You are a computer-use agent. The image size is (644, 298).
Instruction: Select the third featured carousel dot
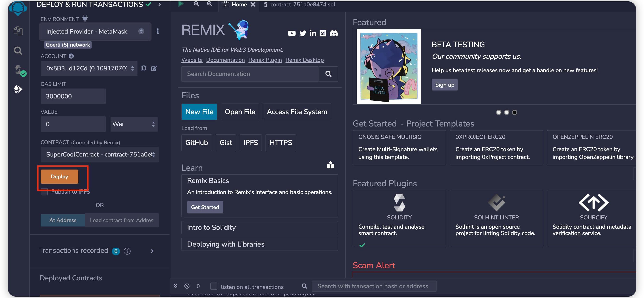pos(514,112)
